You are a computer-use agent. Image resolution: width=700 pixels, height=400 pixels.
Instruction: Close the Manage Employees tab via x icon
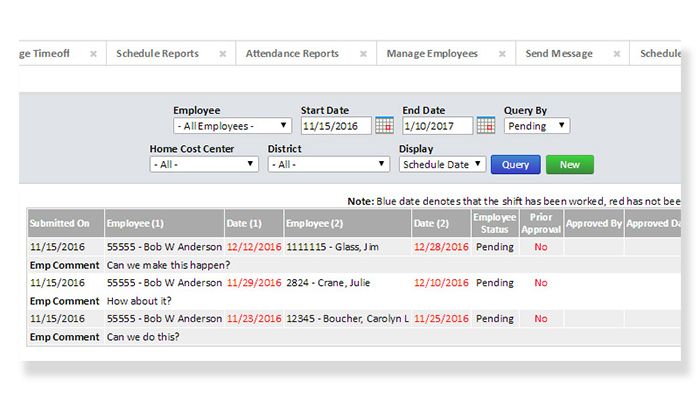click(x=502, y=54)
